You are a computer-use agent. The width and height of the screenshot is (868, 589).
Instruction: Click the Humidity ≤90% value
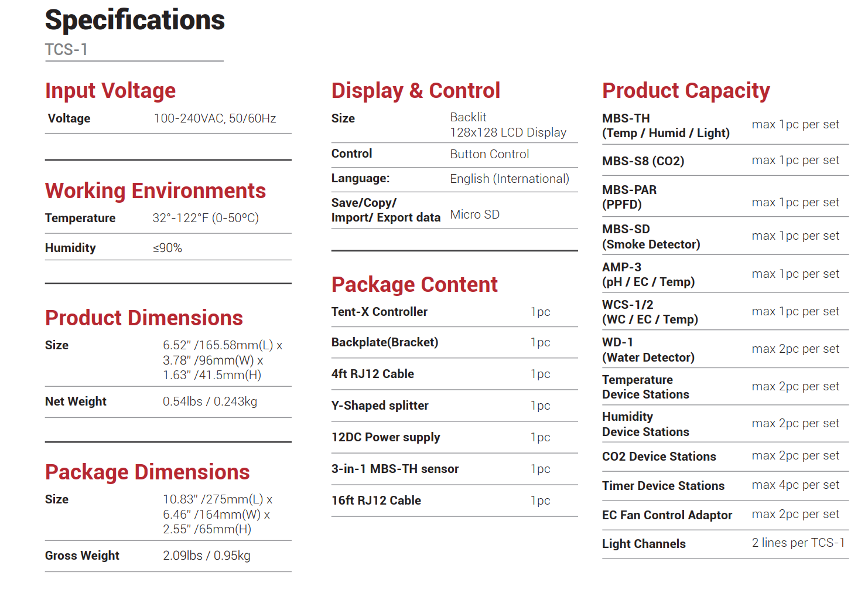[x=168, y=248]
